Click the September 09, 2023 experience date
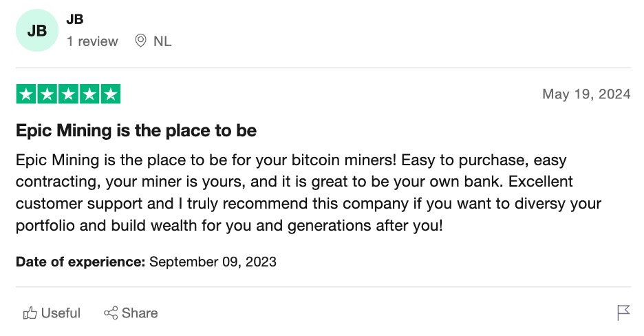 coord(213,262)
